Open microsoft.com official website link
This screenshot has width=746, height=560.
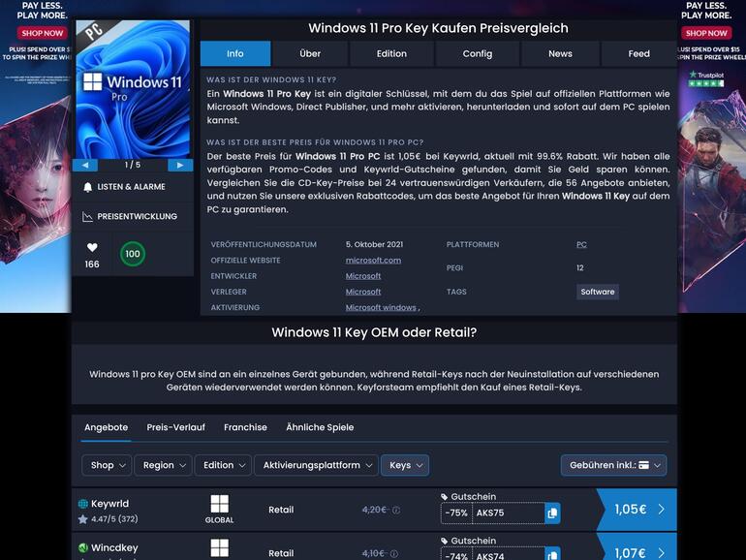pos(373,261)
